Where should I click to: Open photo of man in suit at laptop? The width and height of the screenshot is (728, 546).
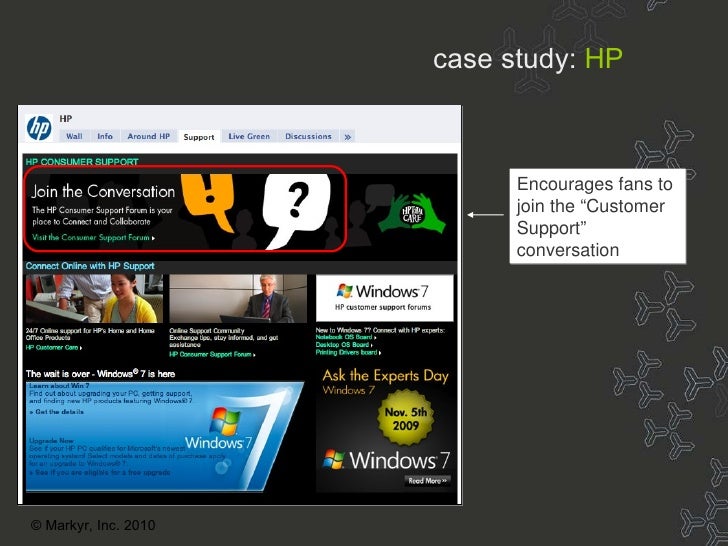pyautogui.click(x=238, y=298)
